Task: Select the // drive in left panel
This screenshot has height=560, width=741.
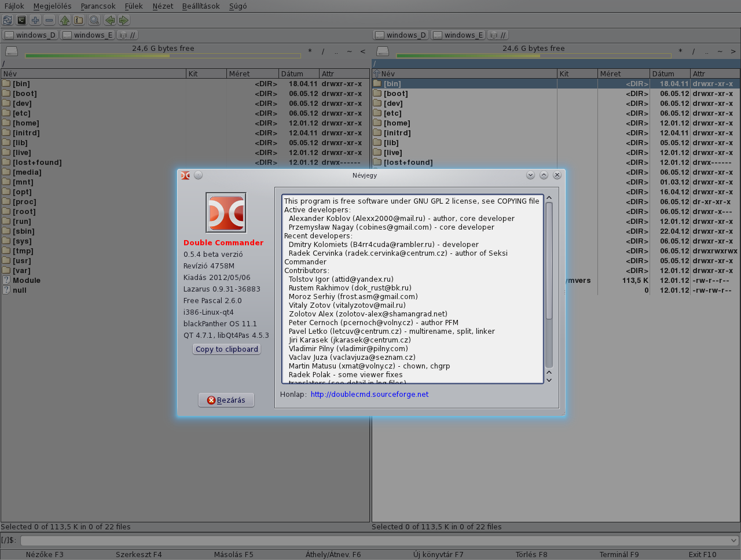Action: (127, 35)
